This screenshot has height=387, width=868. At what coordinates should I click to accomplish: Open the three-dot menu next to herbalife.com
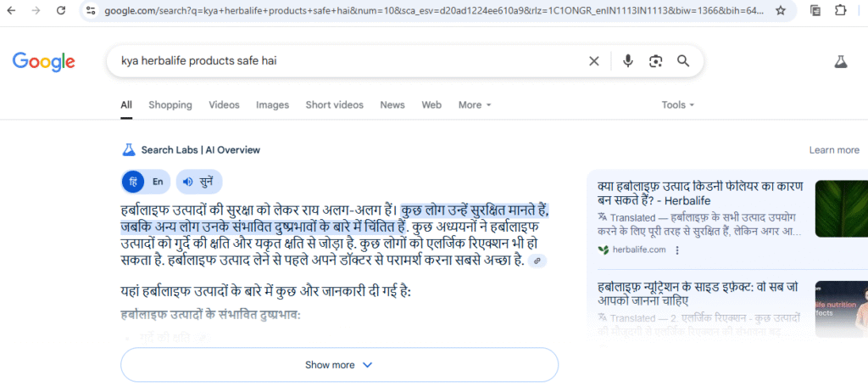(x=677, y=250)
